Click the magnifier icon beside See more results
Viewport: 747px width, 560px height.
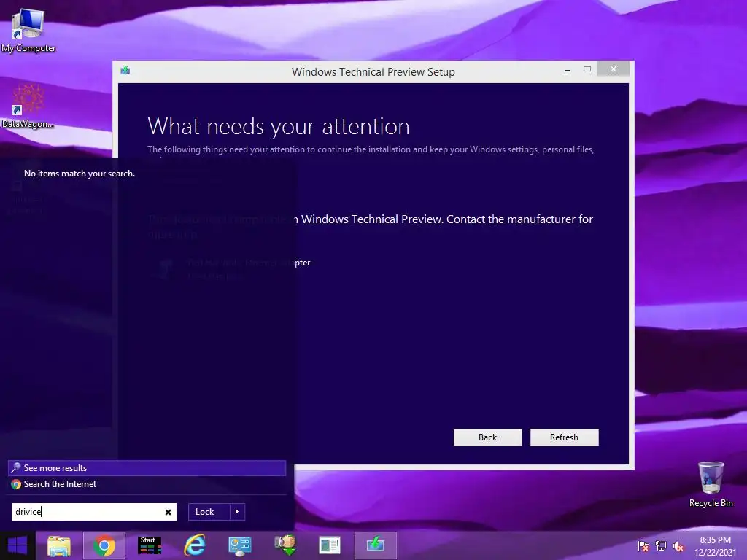16,467
